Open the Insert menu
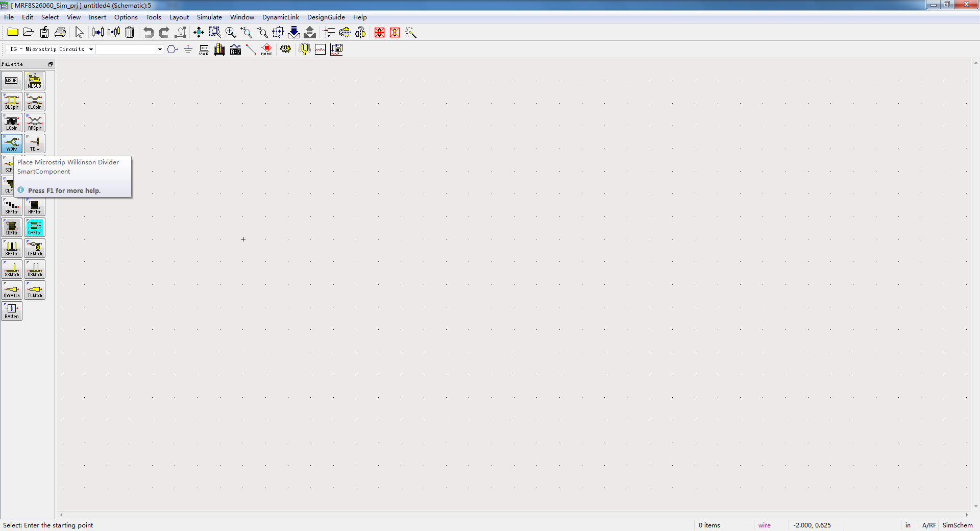Screen dimensions: 980x531 (x=97, y=17)
